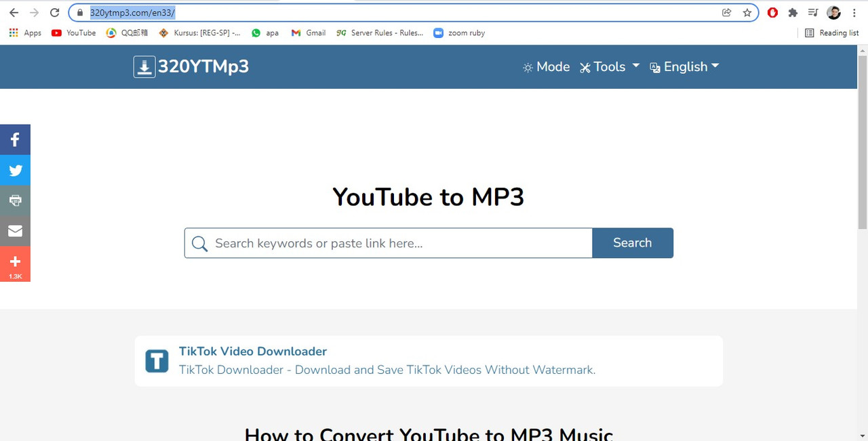This screenshot has height=441, width=868.
Task: Click the 320YTMp3 logo
Action: pos(191,66)
